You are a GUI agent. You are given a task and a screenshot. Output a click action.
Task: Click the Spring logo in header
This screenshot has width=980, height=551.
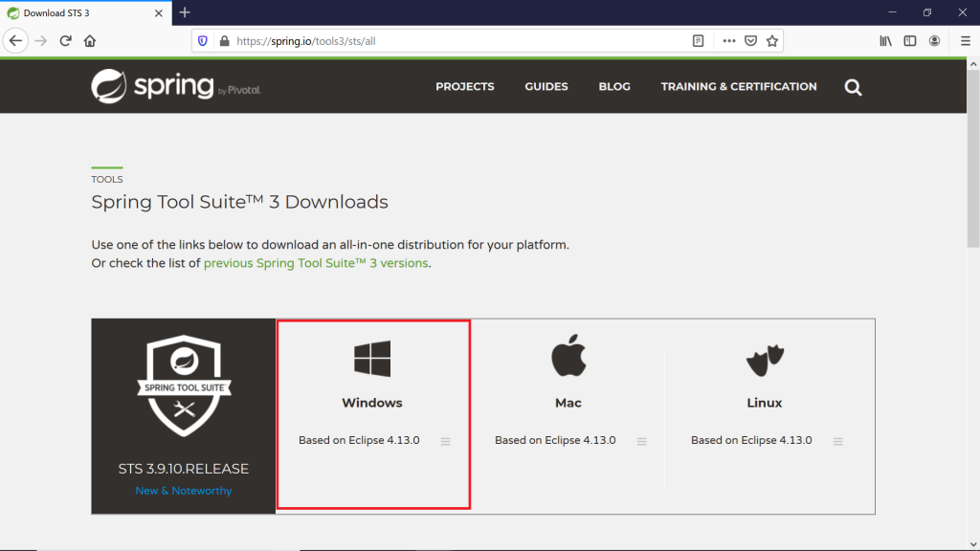tap(176, 86)
